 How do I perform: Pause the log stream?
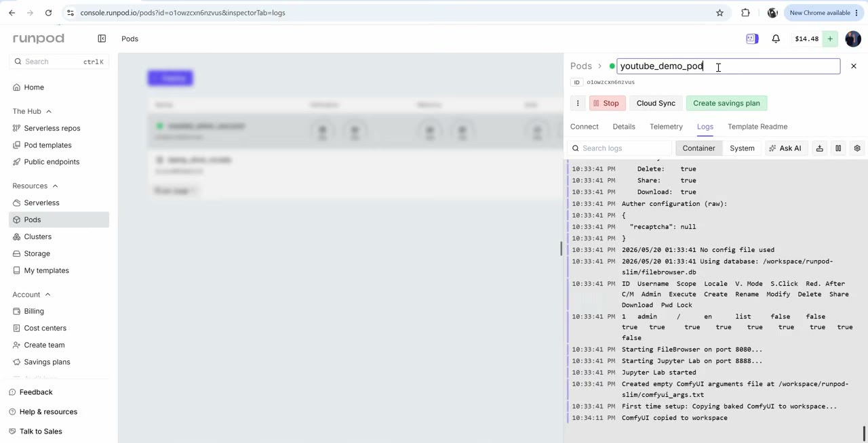pos(838,148)
